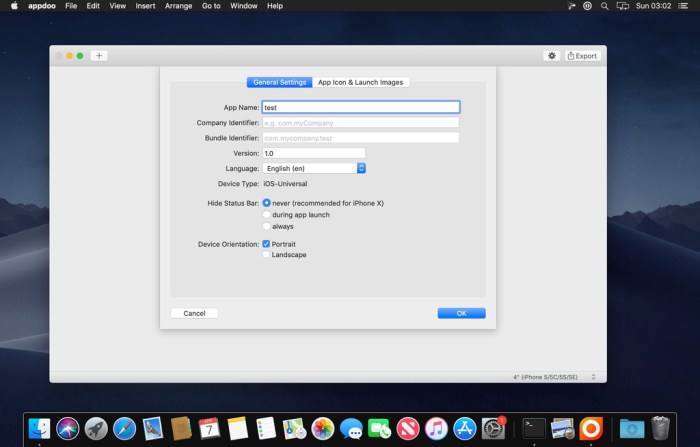This screenshot has height=447, width=700.
Task: Open Safari from the dock
Action: click(124, 428)
